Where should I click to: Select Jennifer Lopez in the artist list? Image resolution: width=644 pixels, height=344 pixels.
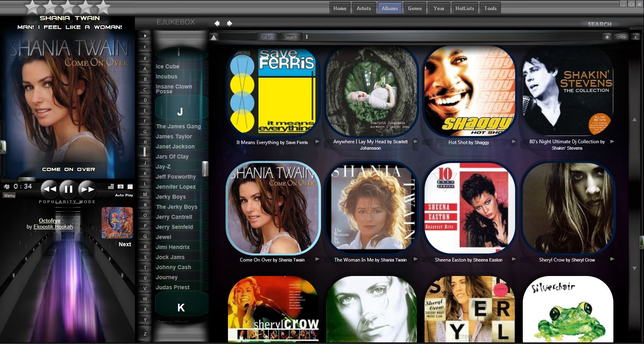pos(176,187)
